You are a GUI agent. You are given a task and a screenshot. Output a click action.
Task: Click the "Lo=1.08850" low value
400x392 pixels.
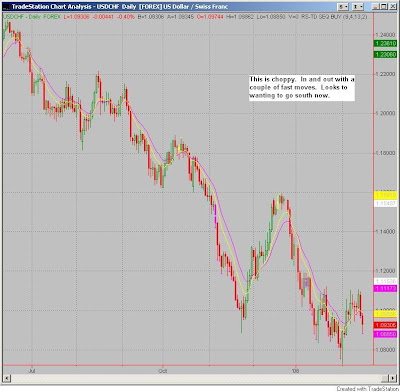271,16
